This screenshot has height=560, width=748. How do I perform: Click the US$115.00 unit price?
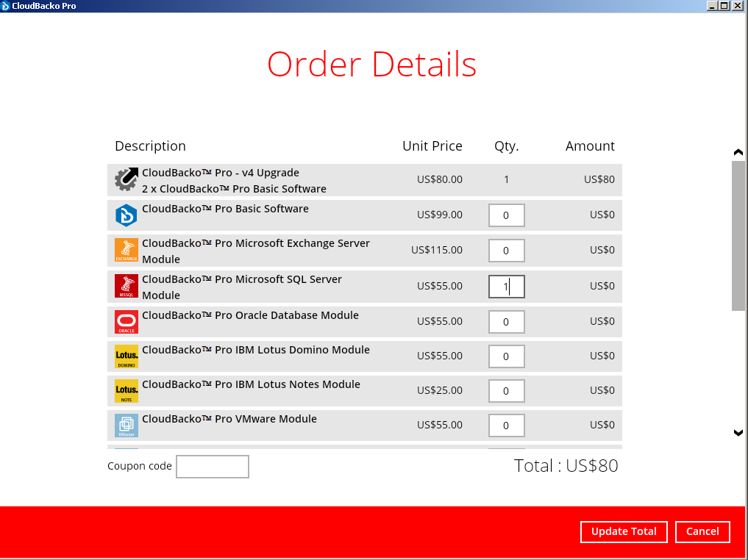tap(436, 250)
